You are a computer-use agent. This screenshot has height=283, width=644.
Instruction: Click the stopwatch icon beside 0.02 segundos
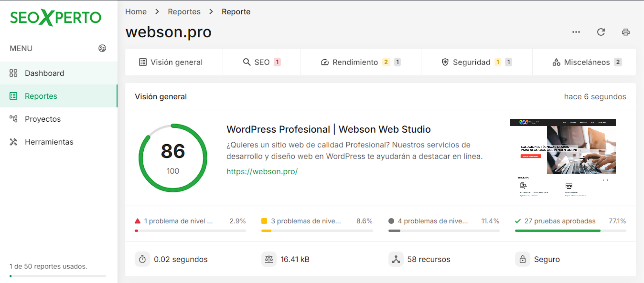[x=142, y=259]
